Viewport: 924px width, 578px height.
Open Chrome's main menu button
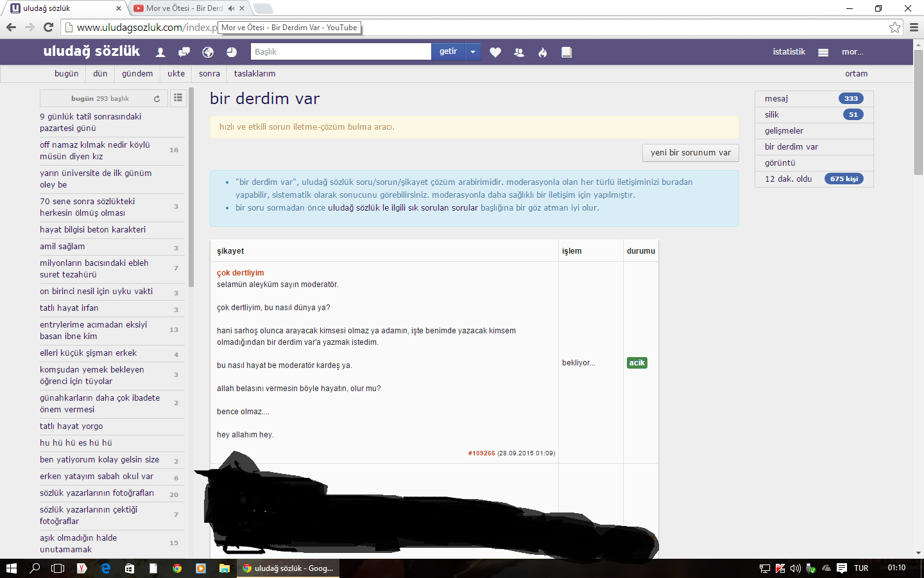pos(914,27)
